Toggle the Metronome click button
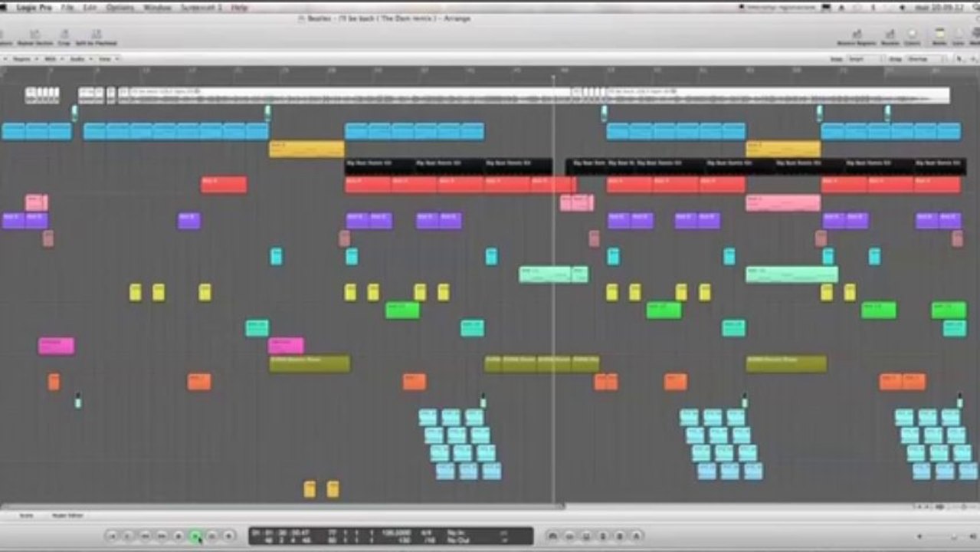The width and height of the screenshot is (980, 552). point(636,536)
